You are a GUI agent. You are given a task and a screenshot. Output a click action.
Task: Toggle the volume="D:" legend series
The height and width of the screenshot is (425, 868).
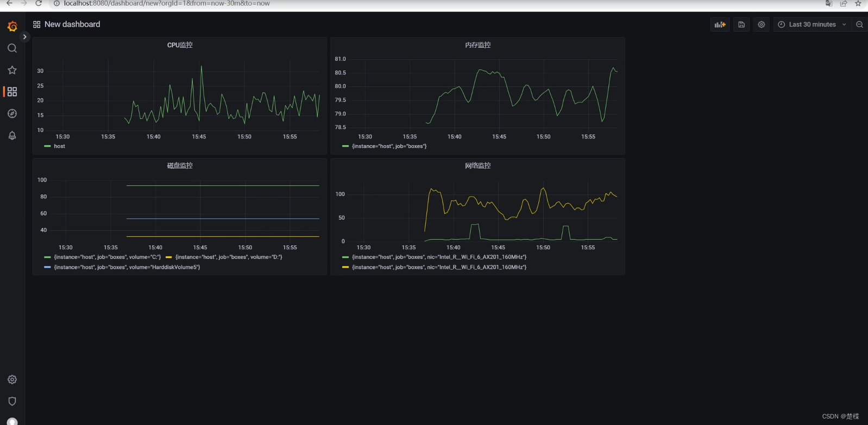coord(229,257)
